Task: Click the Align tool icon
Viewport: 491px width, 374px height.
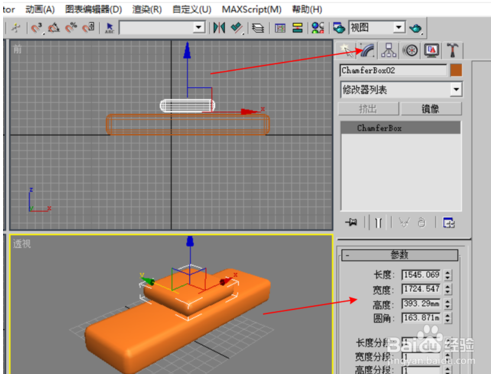Action: [x=237, y=28]
